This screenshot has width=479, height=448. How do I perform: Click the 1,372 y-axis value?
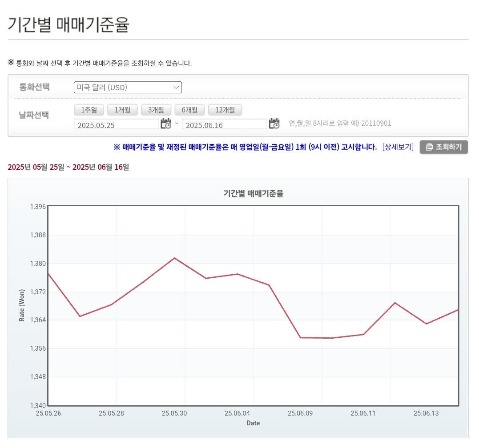38,292
